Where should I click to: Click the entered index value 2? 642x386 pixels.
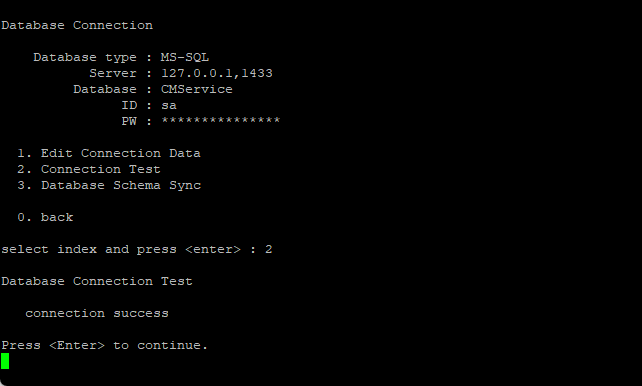[x=269, y=249]
